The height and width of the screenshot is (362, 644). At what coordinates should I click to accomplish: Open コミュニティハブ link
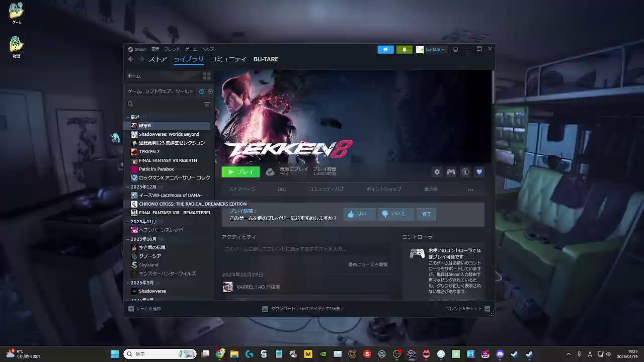click(326, 190)
